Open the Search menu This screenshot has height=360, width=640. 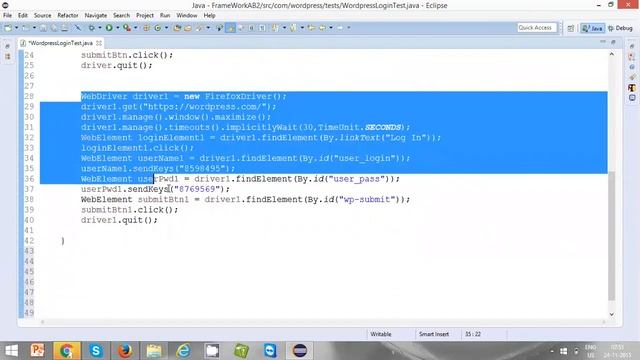(121, 16)
